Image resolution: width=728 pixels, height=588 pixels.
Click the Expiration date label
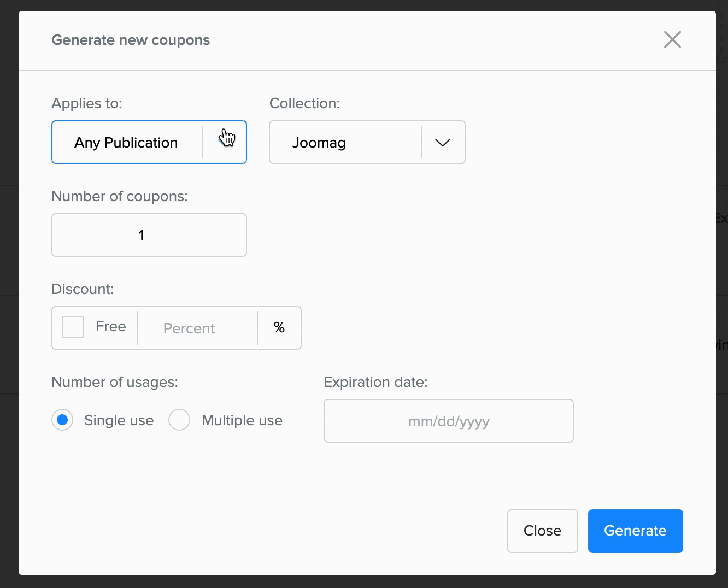click(375, 382)
